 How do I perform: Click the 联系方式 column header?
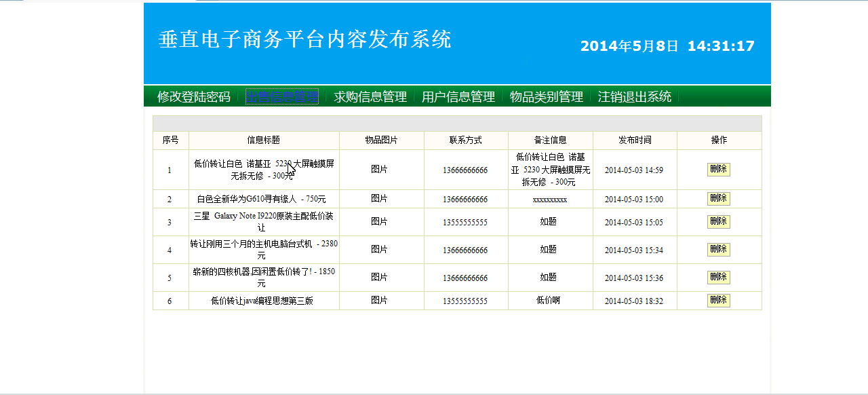(466, 140)
